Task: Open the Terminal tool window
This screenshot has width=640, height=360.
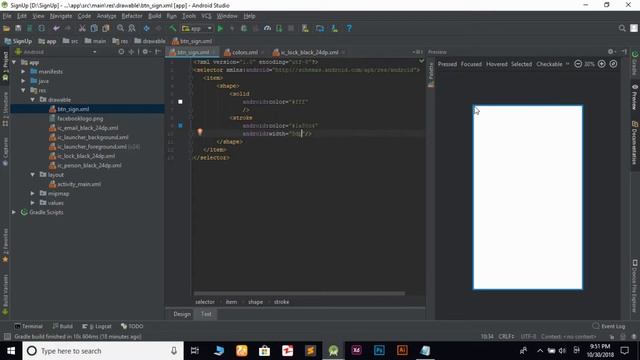Action: click(x=29, y=326)
